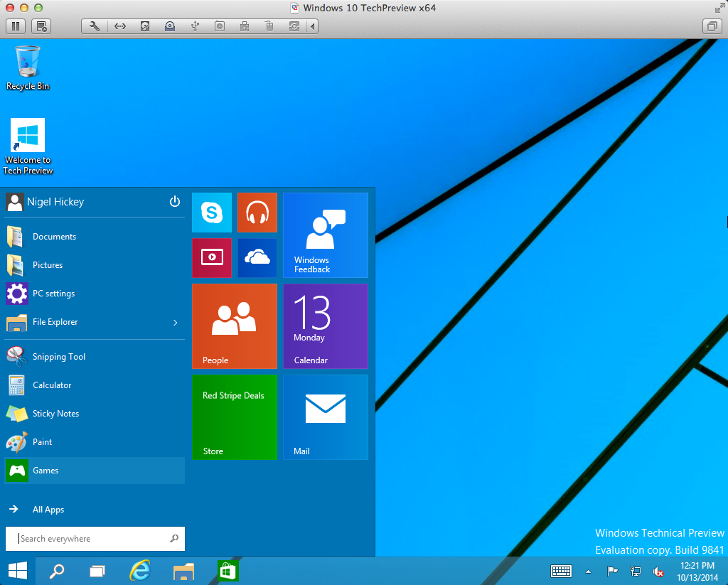Viewport: 728px width, 585px height.
Task: Take a VM snapshot
Action: [x=41, y=26]
